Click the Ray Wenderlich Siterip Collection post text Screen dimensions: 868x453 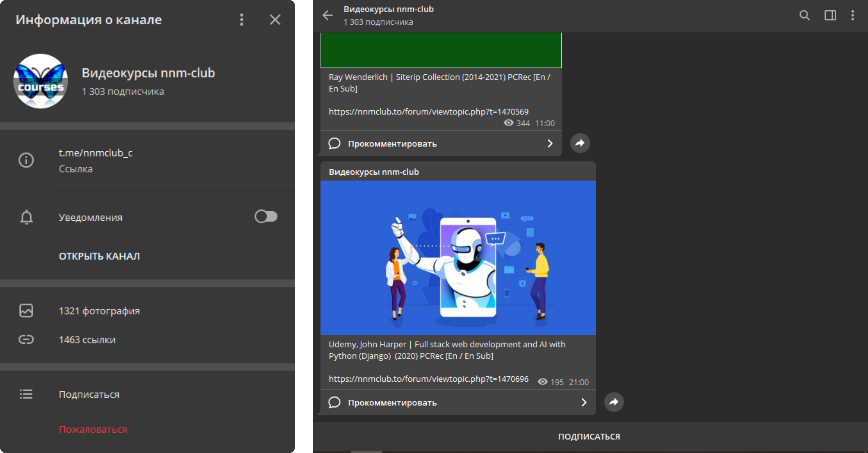click(439, 83)
